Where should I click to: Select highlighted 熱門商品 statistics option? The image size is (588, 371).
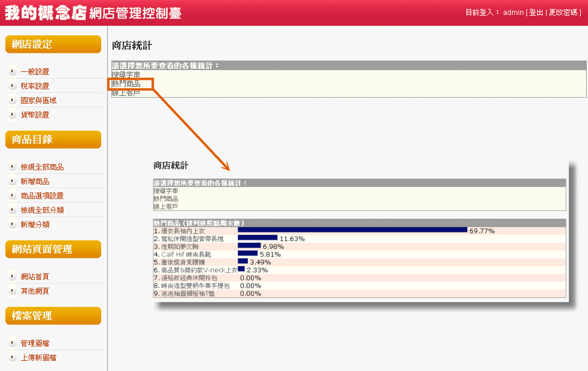(126, 84)
